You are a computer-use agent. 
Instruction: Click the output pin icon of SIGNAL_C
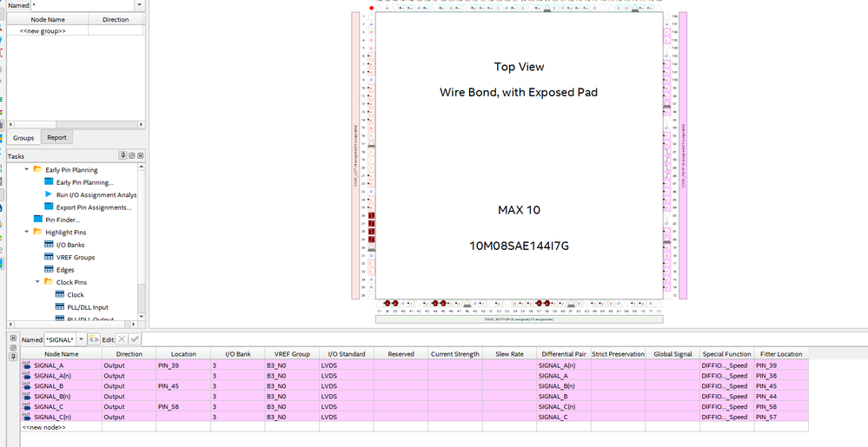(26, 406)
